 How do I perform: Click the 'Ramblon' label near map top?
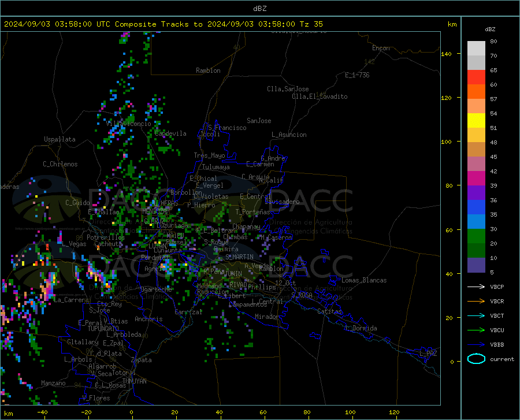click(208, 70)
